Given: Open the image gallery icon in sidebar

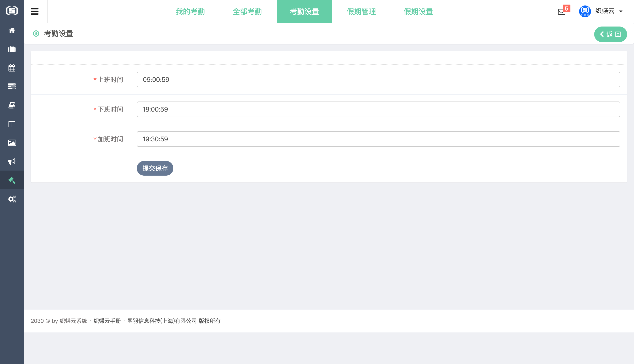Looking at the screenshot, I should coord(12,143).
